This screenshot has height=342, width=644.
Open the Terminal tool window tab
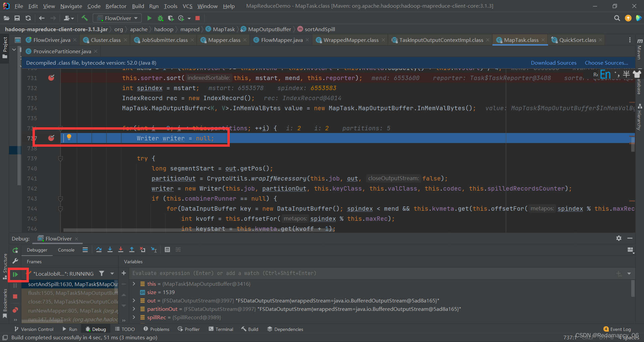(x=221, y=329)
